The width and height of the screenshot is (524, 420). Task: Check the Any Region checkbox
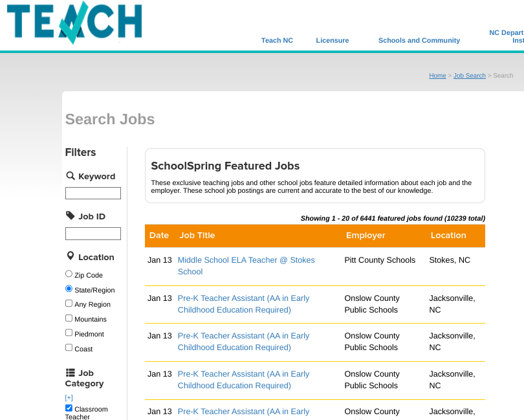[69, 304]
